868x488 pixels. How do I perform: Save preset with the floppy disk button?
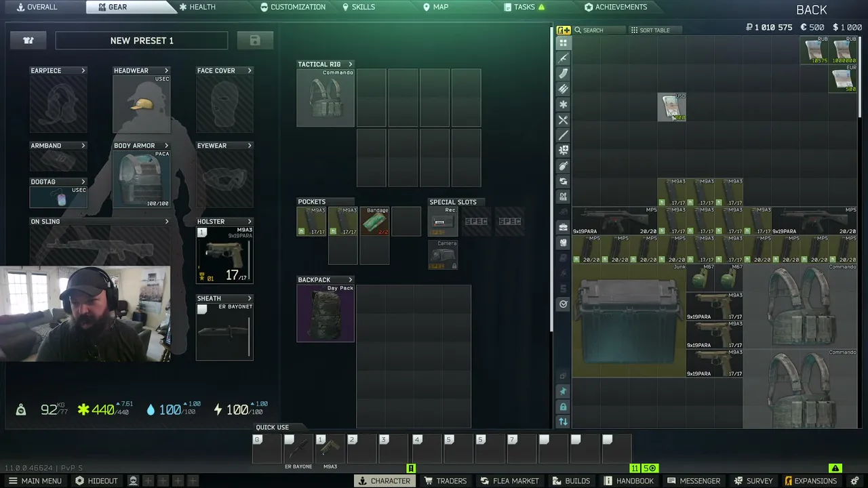coord(255,41)
